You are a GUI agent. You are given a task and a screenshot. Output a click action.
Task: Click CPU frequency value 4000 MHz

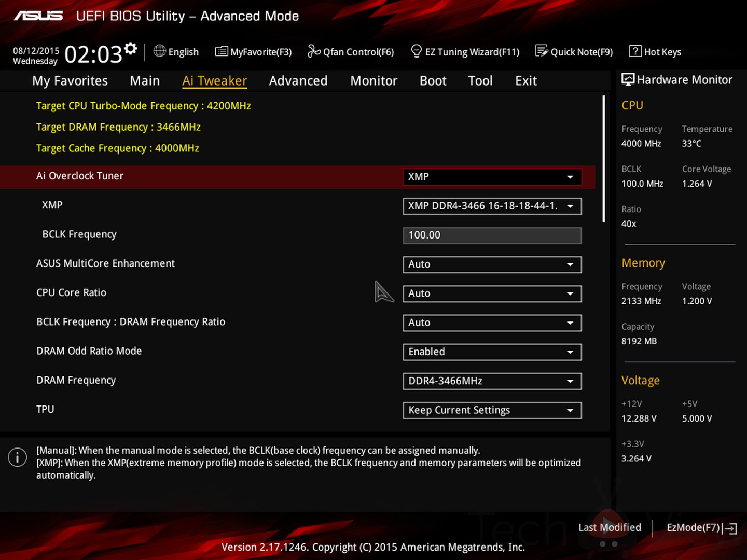(x=641, y=144)
